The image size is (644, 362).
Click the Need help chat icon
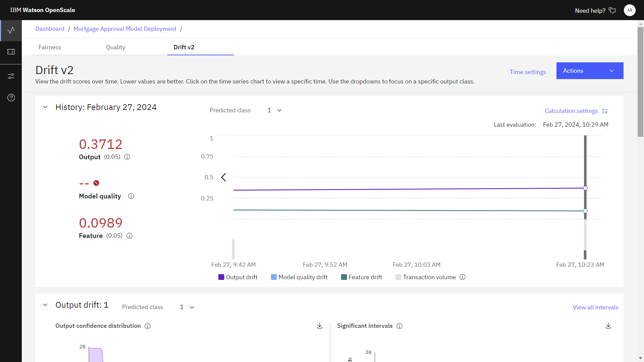click(612, 10)
